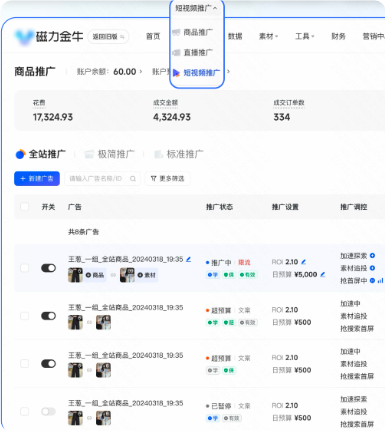The width and height of the screenshot is (385, 431).
Task: Choose 直播推广 from the open dropdown list
Action: pos(197,52)
